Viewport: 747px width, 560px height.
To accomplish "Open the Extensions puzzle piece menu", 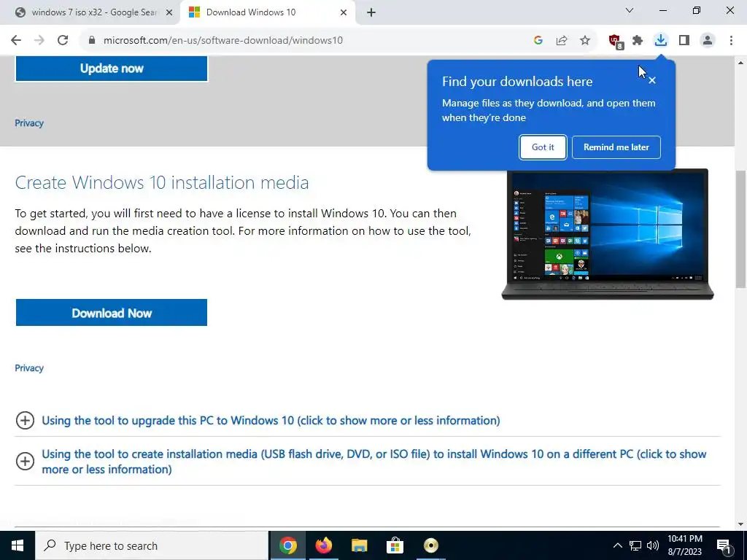I will click(x=638, y=41).
